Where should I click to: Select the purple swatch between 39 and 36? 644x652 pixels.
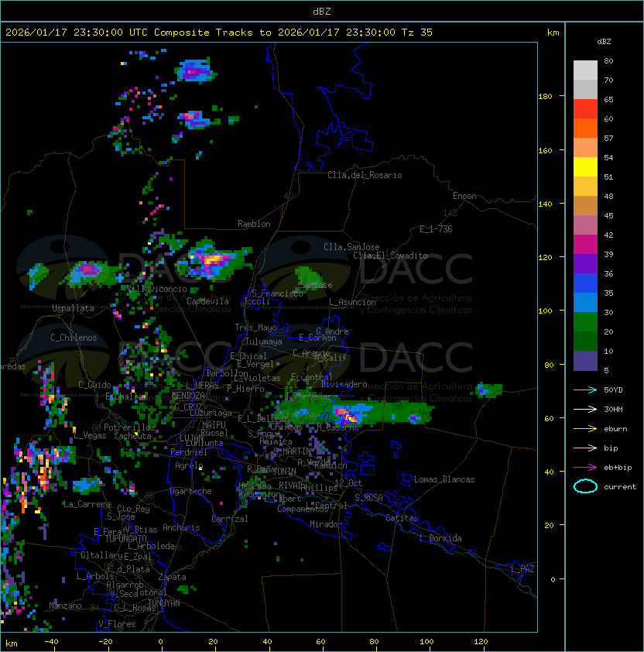pyautogui.click(x=585, y=264)
